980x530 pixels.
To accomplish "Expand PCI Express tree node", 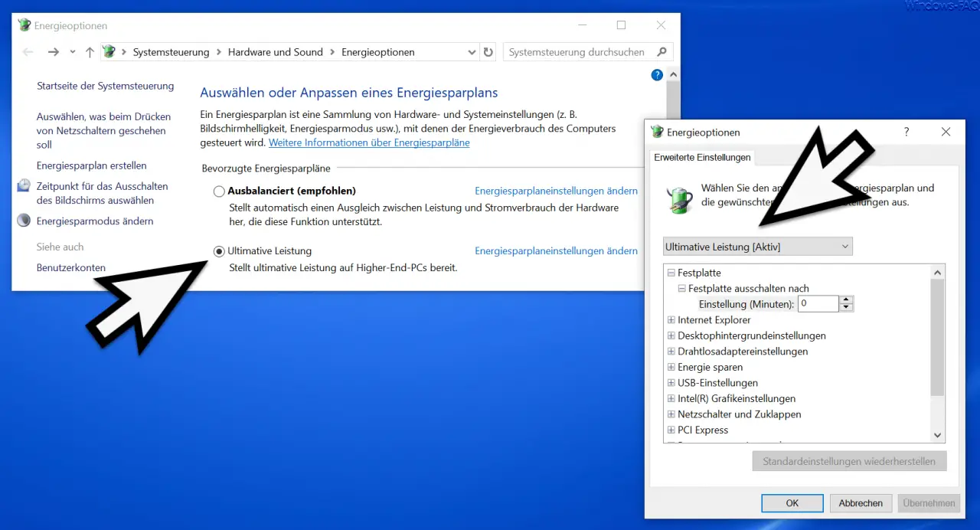I will tap(671, 430).
